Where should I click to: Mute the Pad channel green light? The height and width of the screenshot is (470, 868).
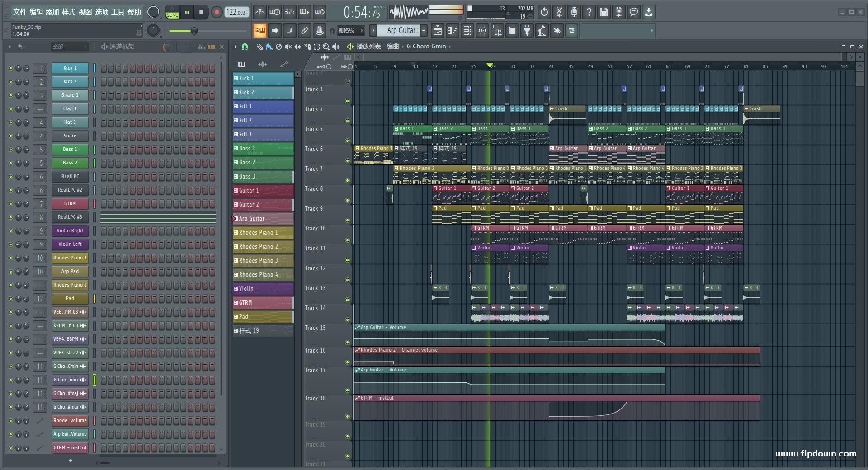tap(11, 299)
